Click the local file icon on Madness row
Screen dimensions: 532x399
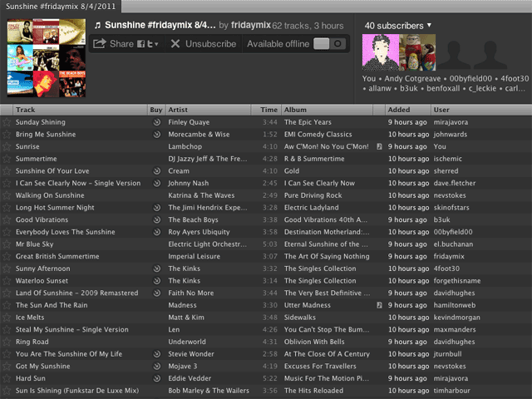click(378, 305)
